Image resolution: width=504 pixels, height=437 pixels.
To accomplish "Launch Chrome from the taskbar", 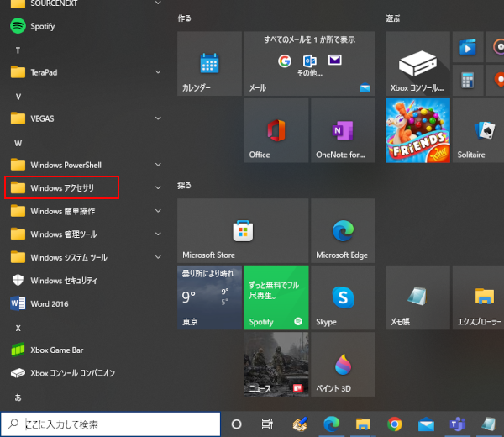I will coord(395,424).
